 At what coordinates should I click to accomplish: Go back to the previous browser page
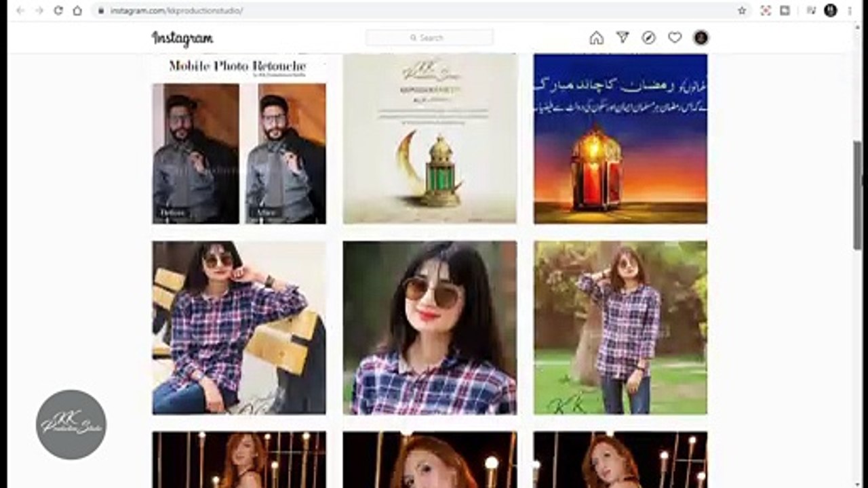(20, 11)
